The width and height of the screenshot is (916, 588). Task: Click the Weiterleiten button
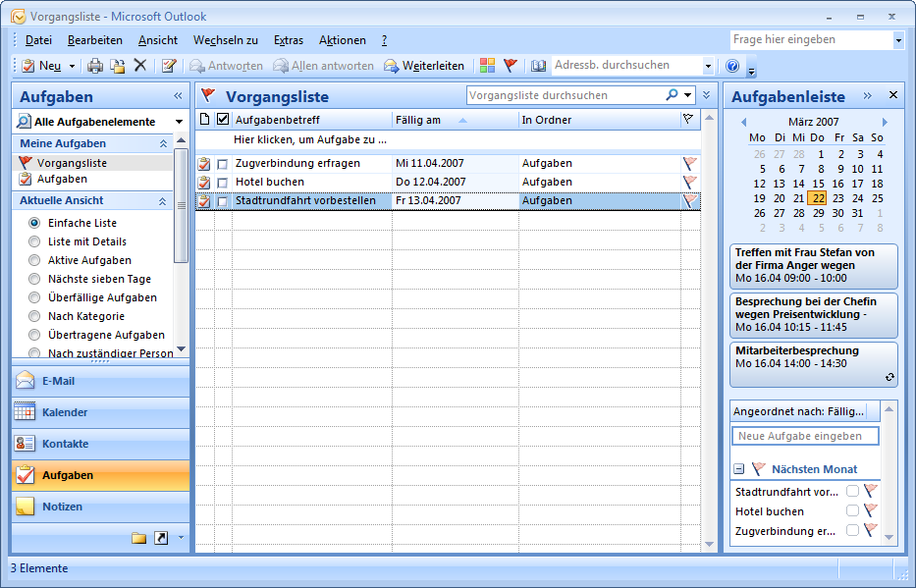424,66
